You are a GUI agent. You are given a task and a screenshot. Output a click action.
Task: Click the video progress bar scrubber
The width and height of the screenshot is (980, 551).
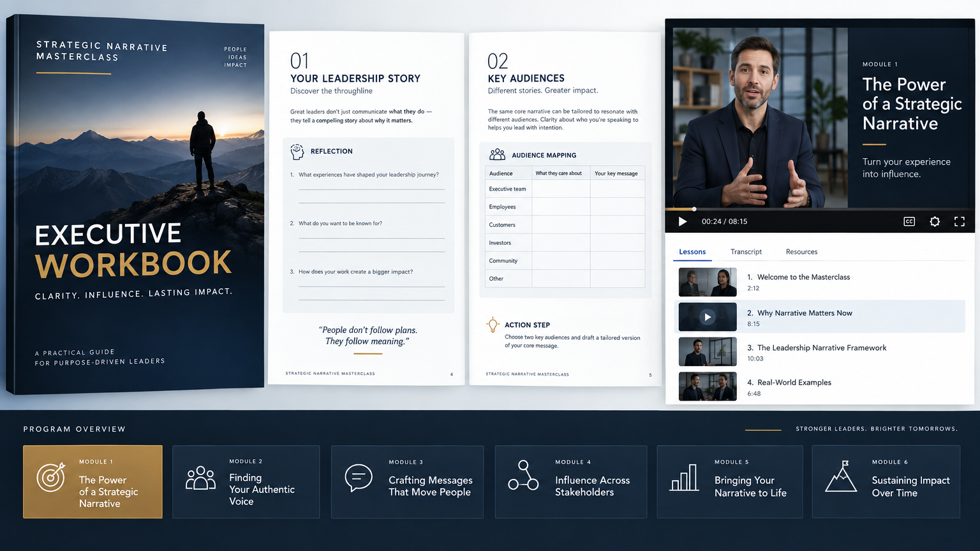pos(694,209)
